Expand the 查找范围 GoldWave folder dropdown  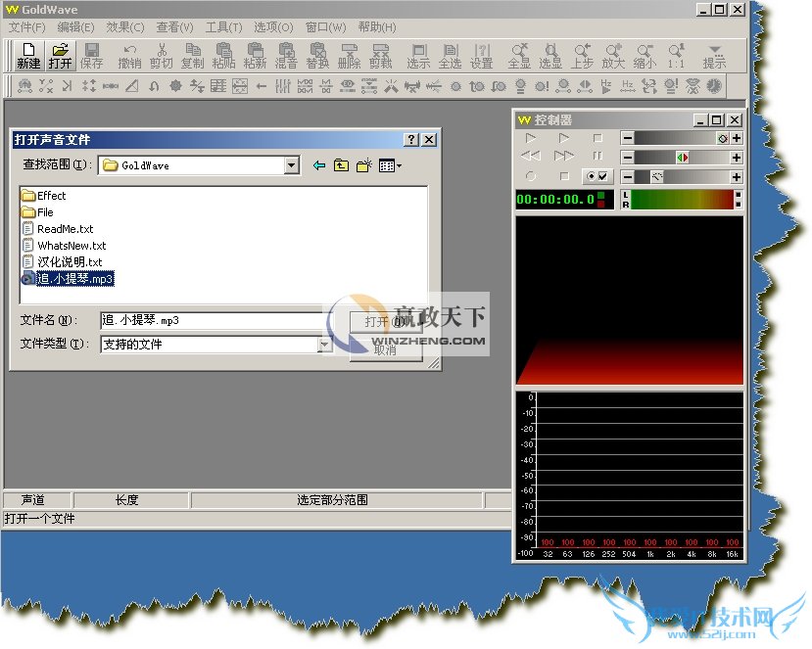click(291, 166)
